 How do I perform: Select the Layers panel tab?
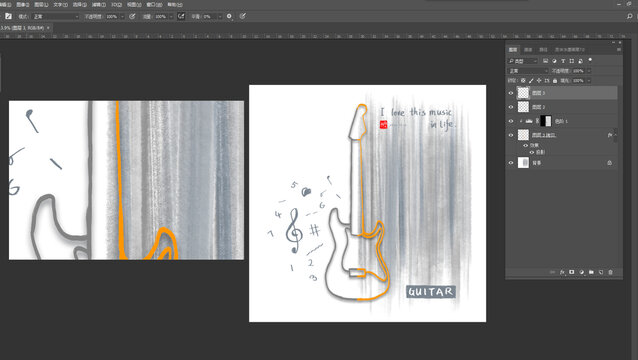click(513, 50)
